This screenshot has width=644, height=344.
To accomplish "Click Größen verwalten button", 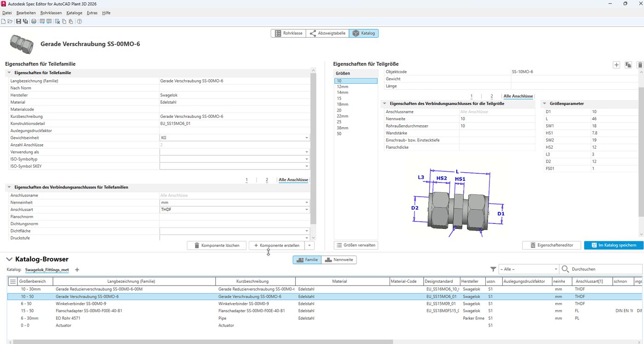I will coord(356,245).
